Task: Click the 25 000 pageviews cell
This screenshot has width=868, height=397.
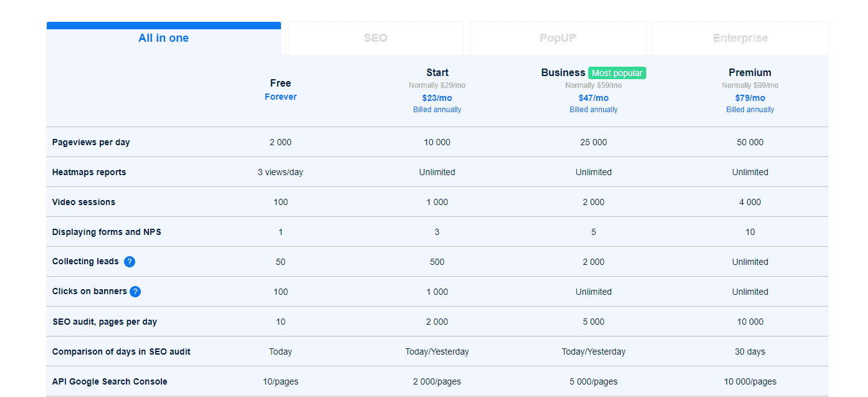Action: (594, 142)
